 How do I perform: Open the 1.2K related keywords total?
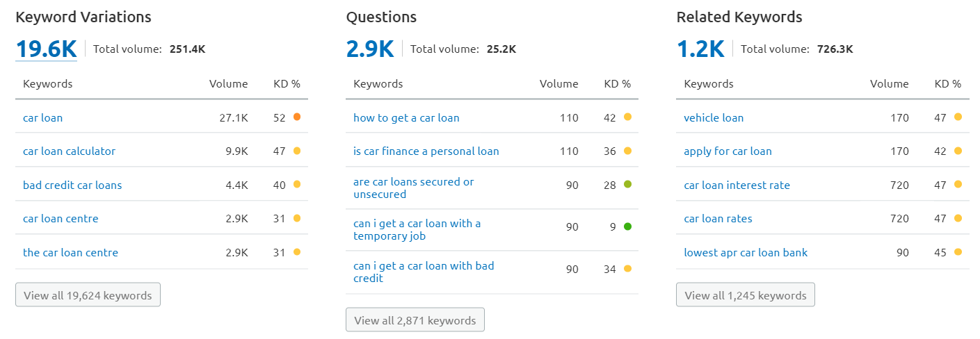click(x=700, y=49)
